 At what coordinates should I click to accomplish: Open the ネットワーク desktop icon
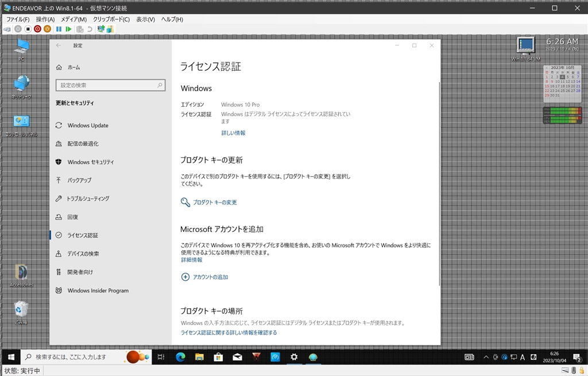[x=21, y=87]
